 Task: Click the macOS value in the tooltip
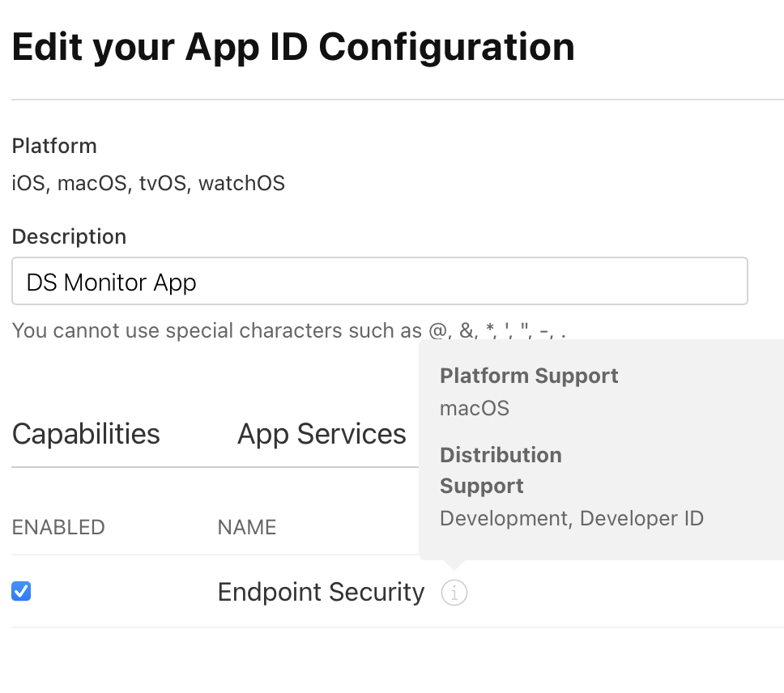[x=475, y=408]
